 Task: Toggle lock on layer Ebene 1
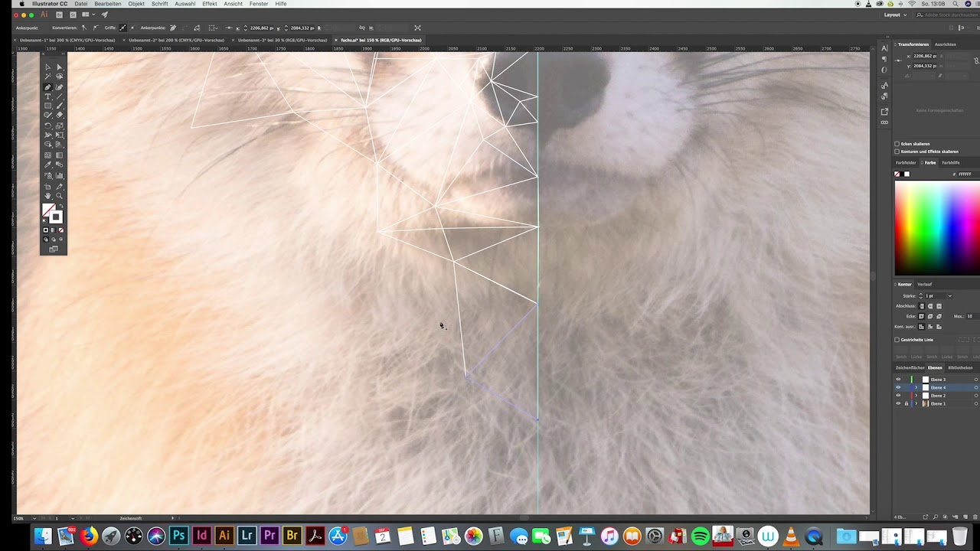coord(906,403)
